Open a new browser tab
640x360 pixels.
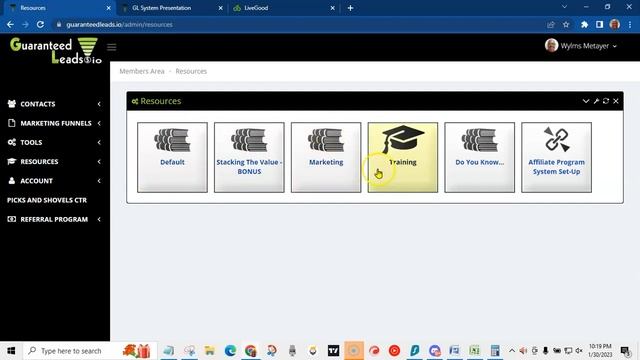tap(350, 8)
